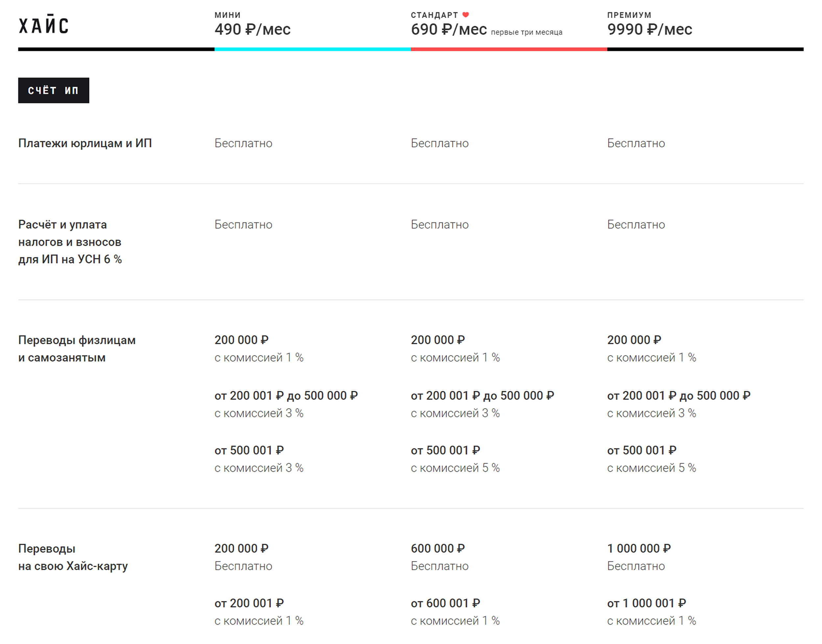Click the 1 000 000 ₽ limit in ПРЕМИУМ
The width and height of the screenshot is (822, 644).
639,548
